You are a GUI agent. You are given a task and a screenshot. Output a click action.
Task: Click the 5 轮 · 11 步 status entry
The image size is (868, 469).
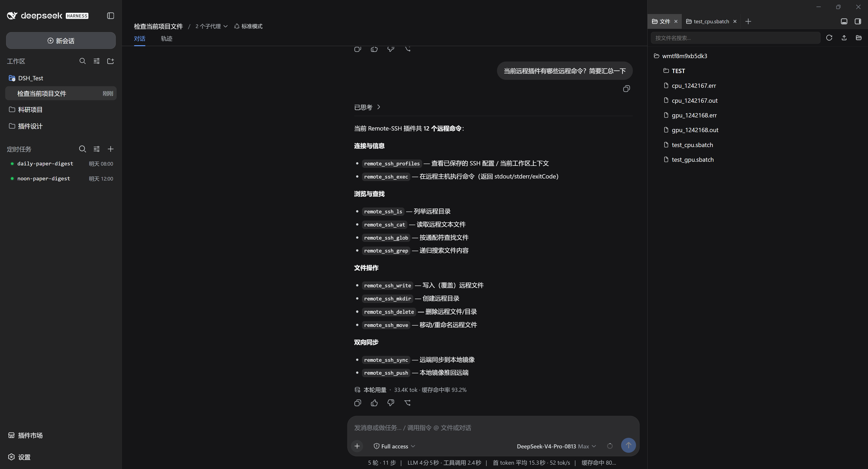click(x=382, y=463)
